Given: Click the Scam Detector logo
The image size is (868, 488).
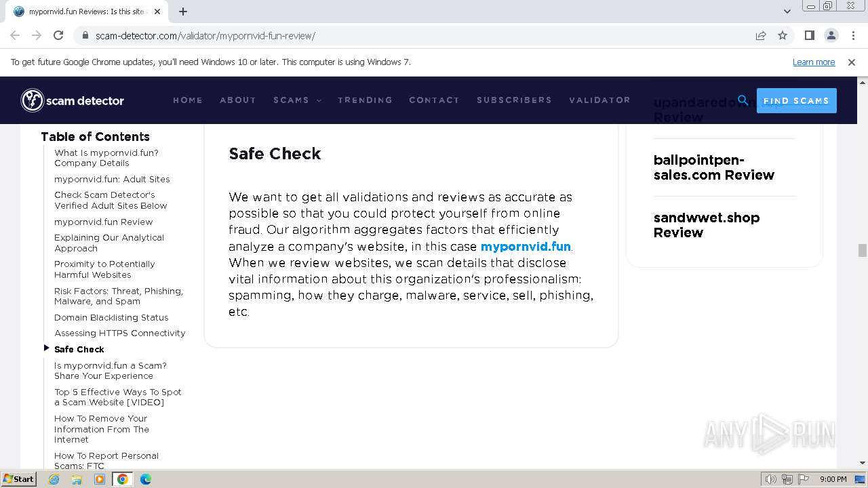Looking at the screenshot, I should tap(73, 100).
